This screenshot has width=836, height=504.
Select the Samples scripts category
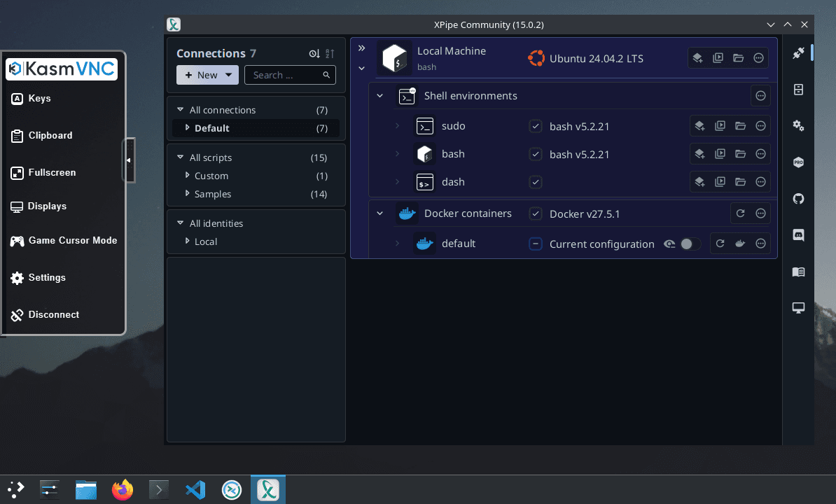pyautogui.click(x=213, y=194)
